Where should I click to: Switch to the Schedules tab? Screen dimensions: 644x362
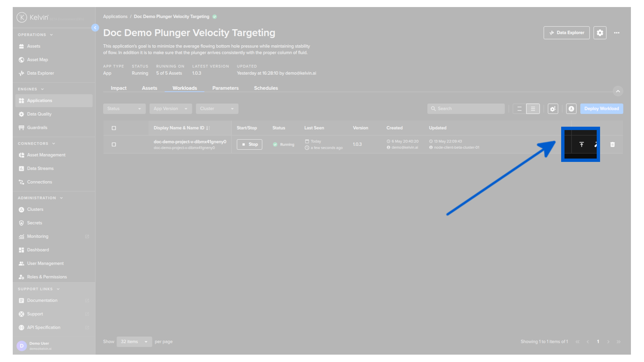coord(266,88)
